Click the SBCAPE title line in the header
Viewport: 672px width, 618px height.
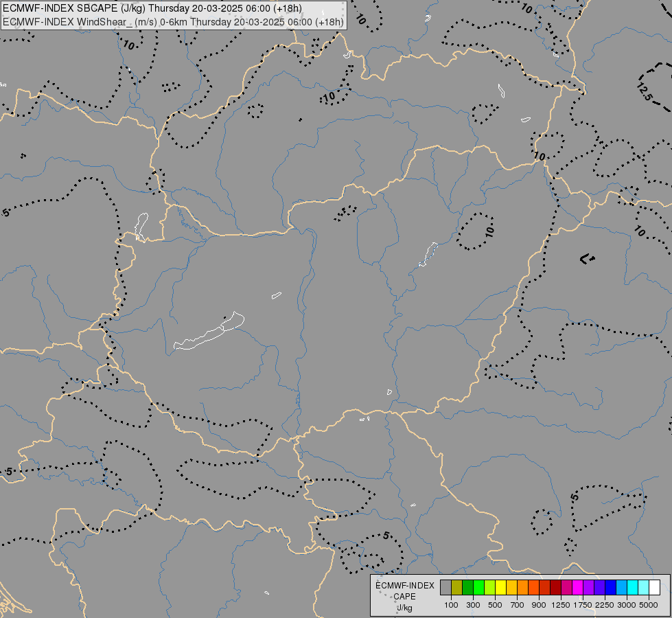[x=152, y=8]
